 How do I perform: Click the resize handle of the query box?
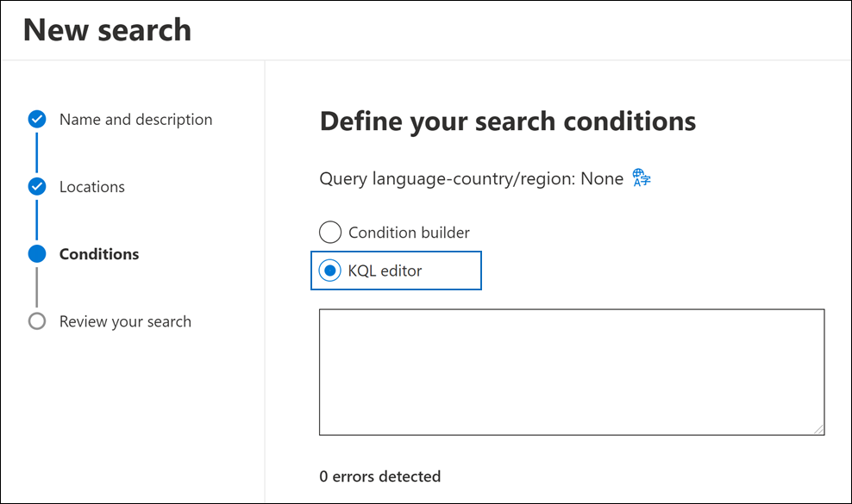pos(819,428)
